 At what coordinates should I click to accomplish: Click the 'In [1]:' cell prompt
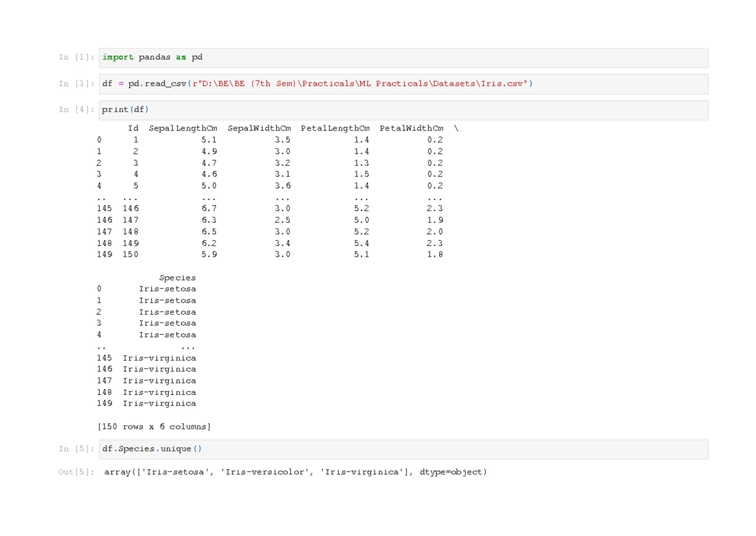click(x=77, y=57)
